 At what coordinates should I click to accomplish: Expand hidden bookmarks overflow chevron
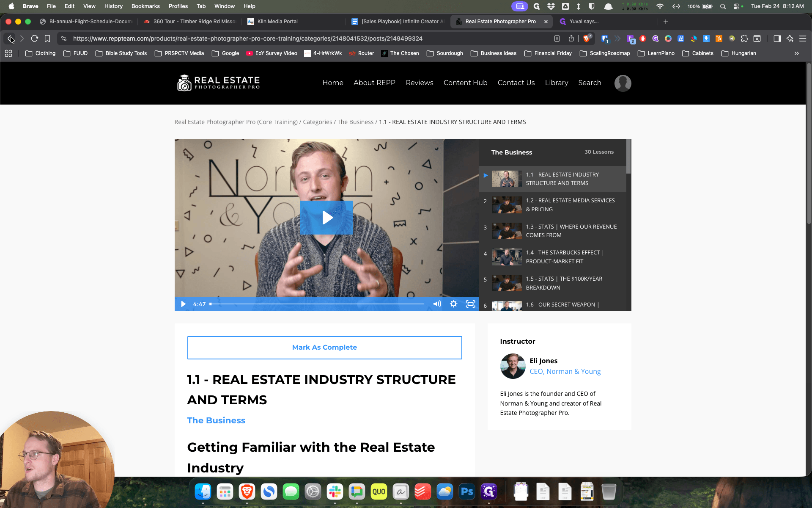[796, 53]
